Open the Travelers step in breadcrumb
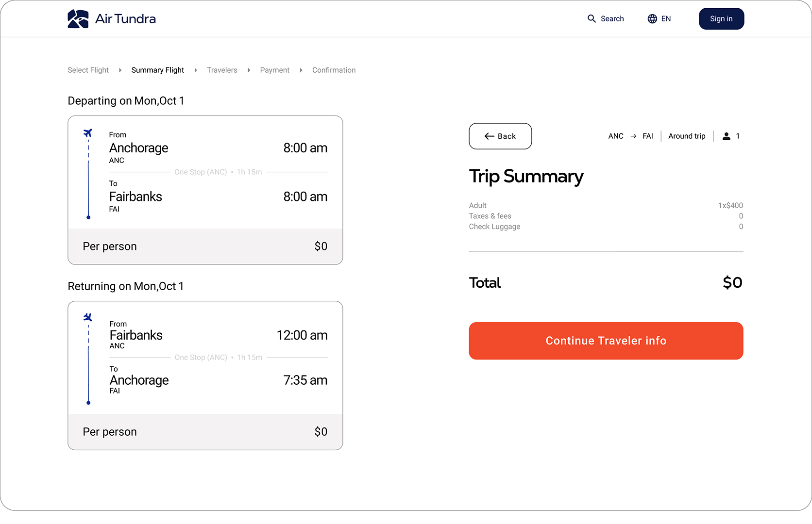This screenshot has height=524, width=812. click(x=222, y=70)
